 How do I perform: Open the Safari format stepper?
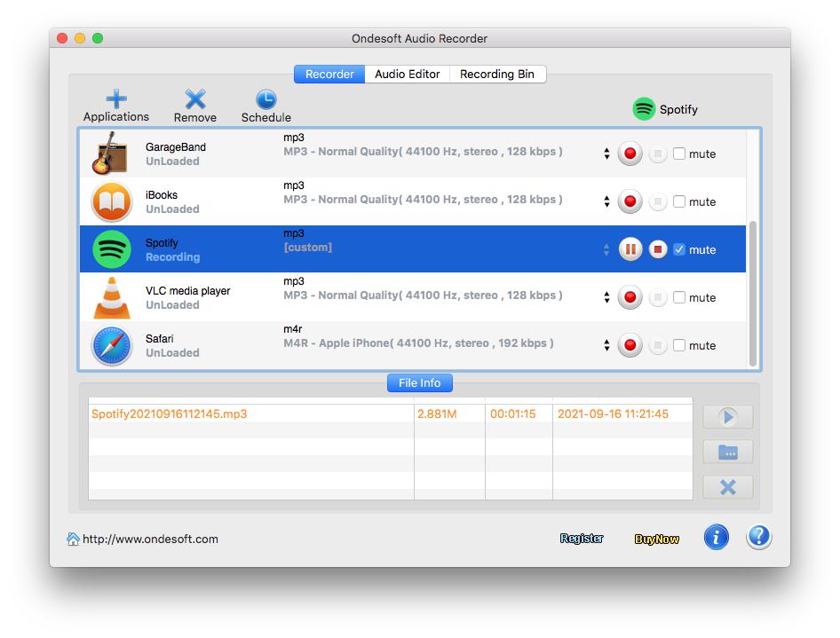pos(606,345)
